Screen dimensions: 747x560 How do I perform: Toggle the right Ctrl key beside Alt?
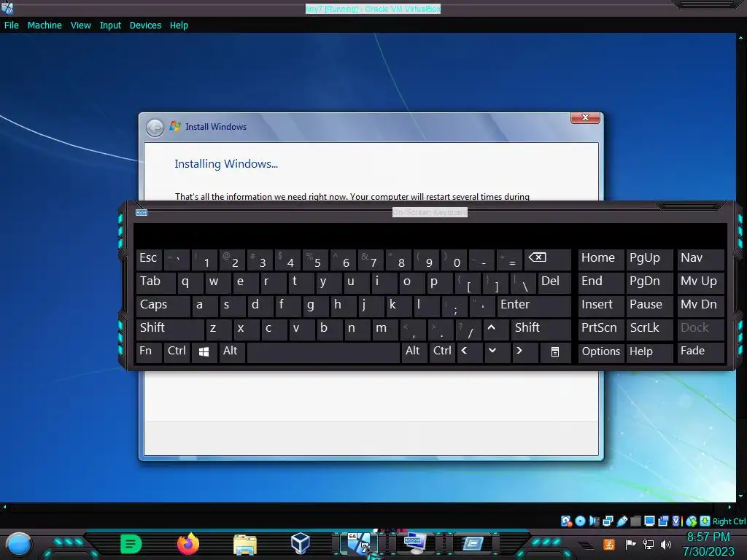(x=441, y=352)
